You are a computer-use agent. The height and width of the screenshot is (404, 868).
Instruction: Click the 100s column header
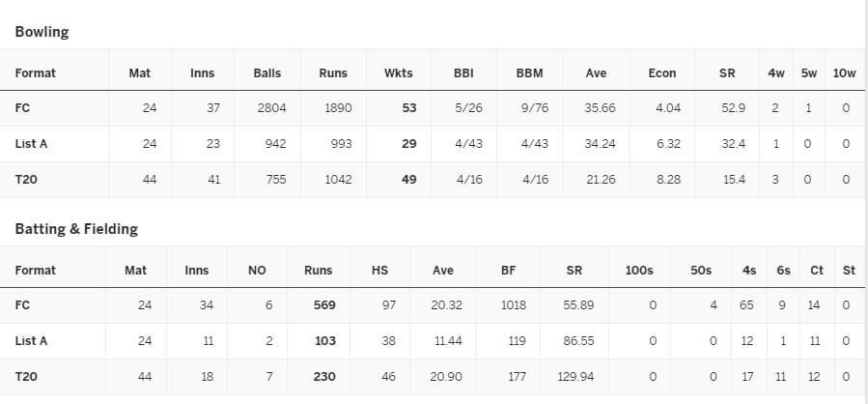point(639,271)
